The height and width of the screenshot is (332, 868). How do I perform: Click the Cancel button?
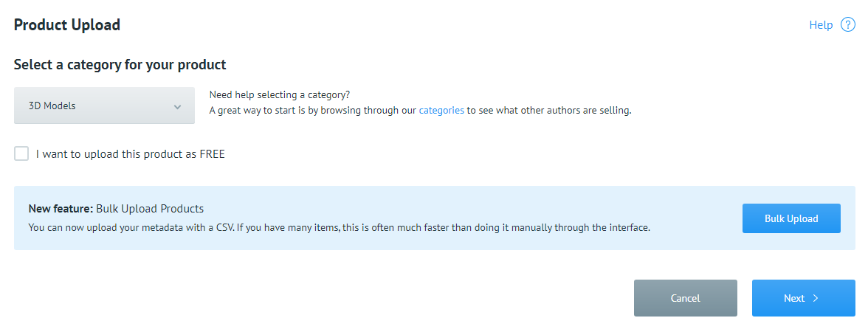click(x=685, y=298)
